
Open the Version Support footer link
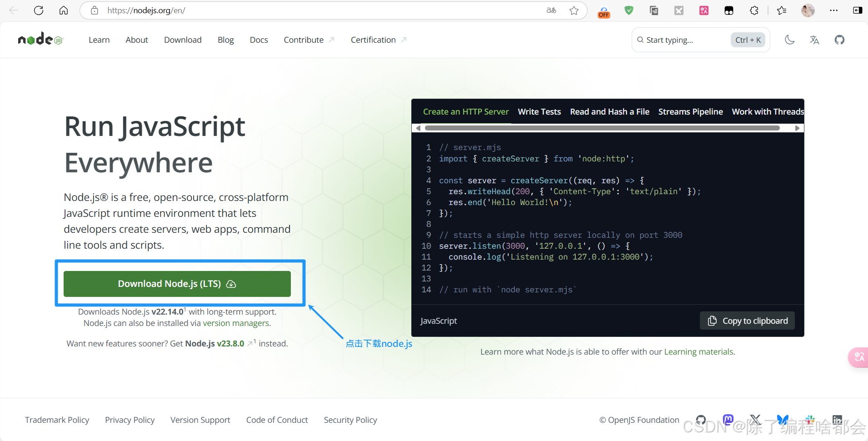pyautogui.click(x=200, y=420)
